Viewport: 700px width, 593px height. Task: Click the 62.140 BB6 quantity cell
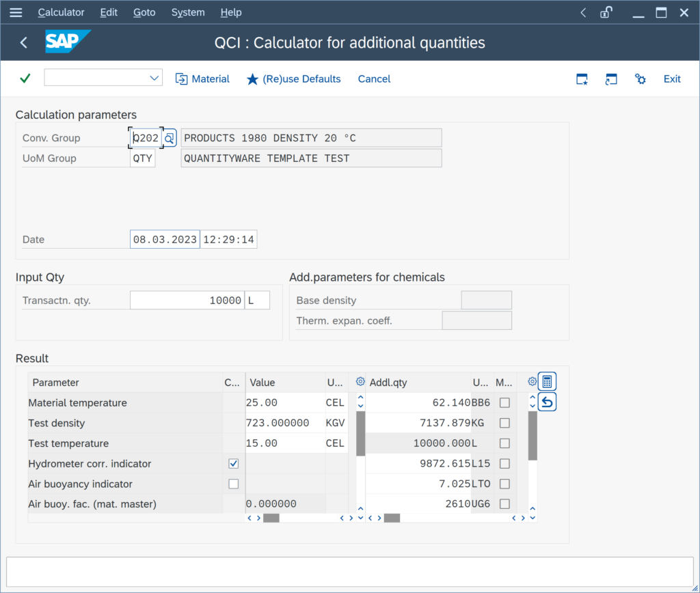pos(418,402)
